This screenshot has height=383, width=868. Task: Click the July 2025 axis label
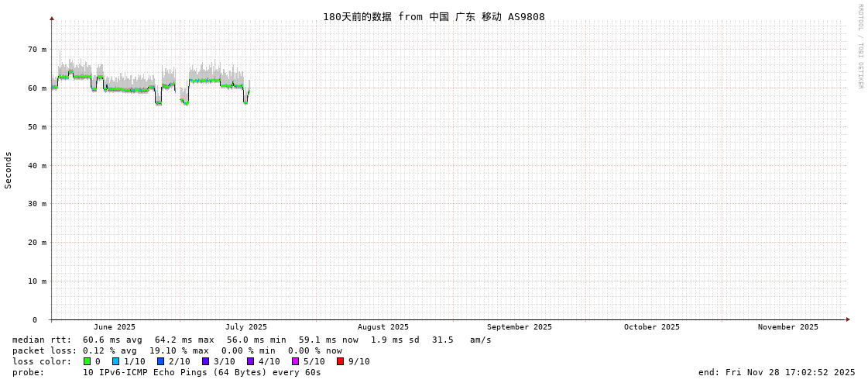246,327
